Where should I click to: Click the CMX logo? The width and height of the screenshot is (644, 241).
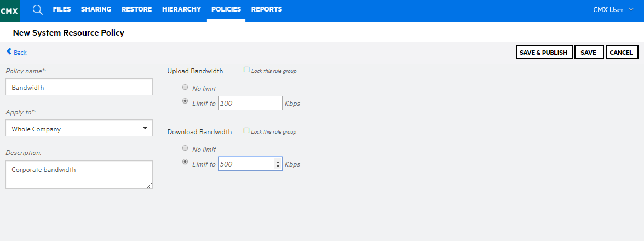(x=10, y=11)
